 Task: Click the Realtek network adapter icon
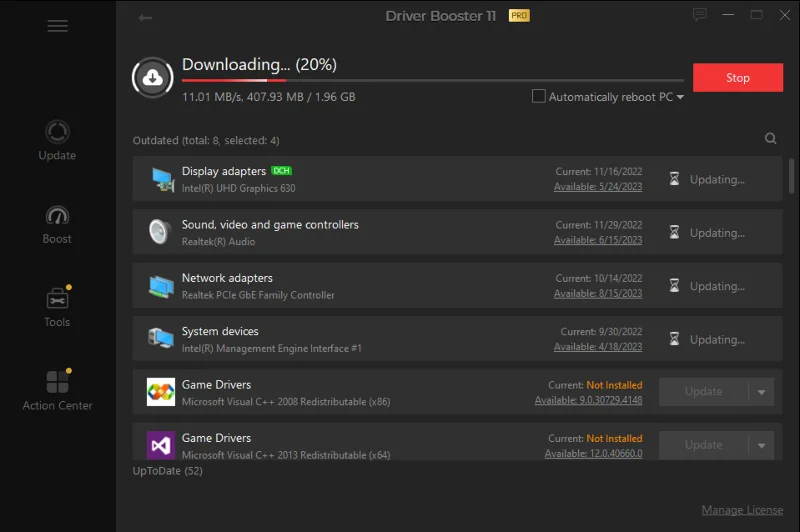tap(161, 286)
